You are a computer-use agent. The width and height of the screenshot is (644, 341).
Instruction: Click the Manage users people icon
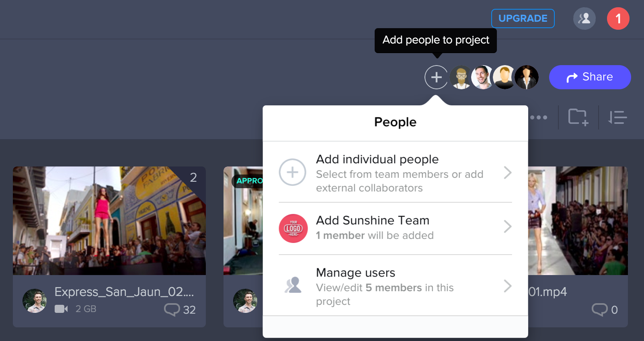pos(293,285)
